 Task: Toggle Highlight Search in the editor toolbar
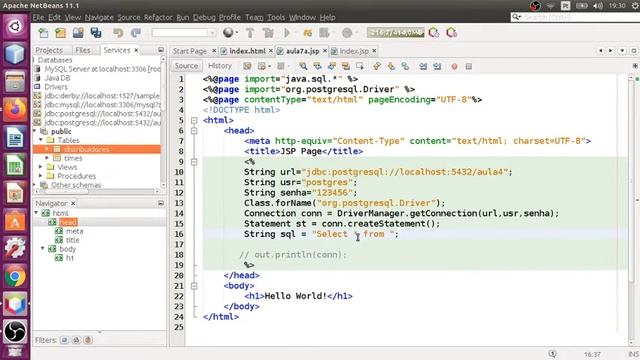click(346, 66)
